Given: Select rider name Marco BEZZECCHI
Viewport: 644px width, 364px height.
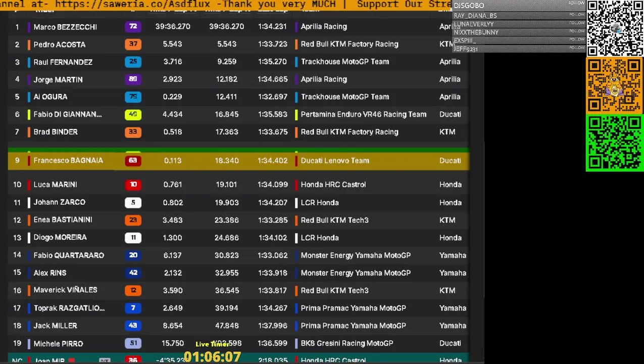Looking at the screenshot, I should click(x=65, y=27).
